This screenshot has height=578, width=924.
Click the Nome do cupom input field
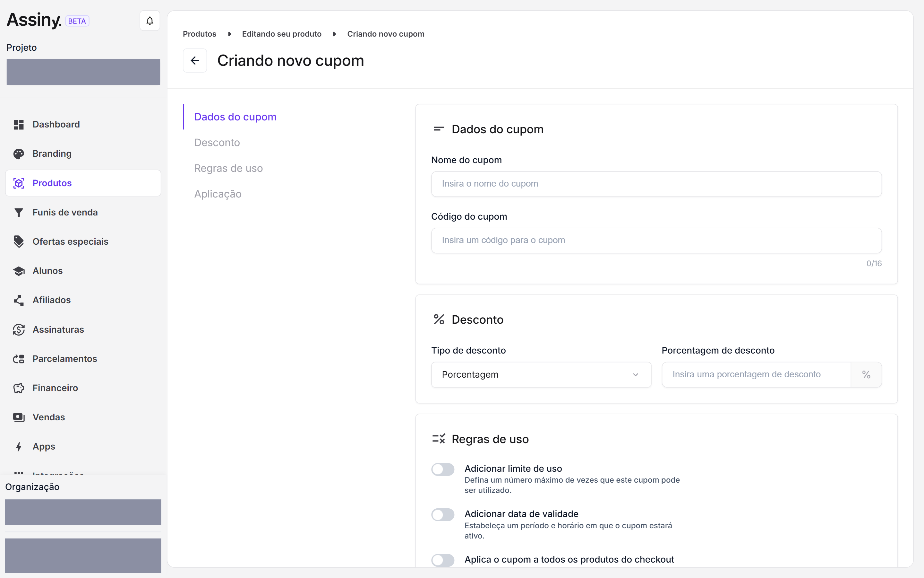click(x=656, y=184)
